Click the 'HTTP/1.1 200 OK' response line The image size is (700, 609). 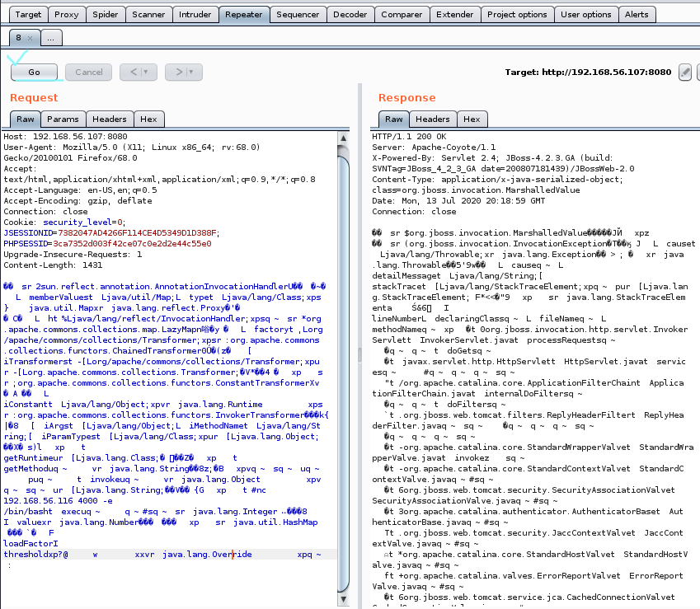tap(409, 137)
